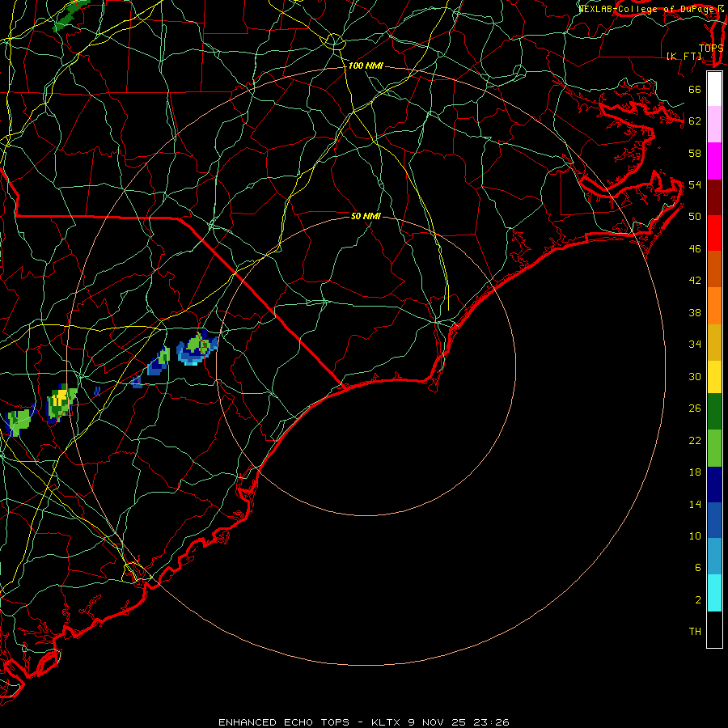Image resolution: width=728 pixels, height=728 pixels.
Task: Select the dark maroon legend swatch
Action: point(714,197)
